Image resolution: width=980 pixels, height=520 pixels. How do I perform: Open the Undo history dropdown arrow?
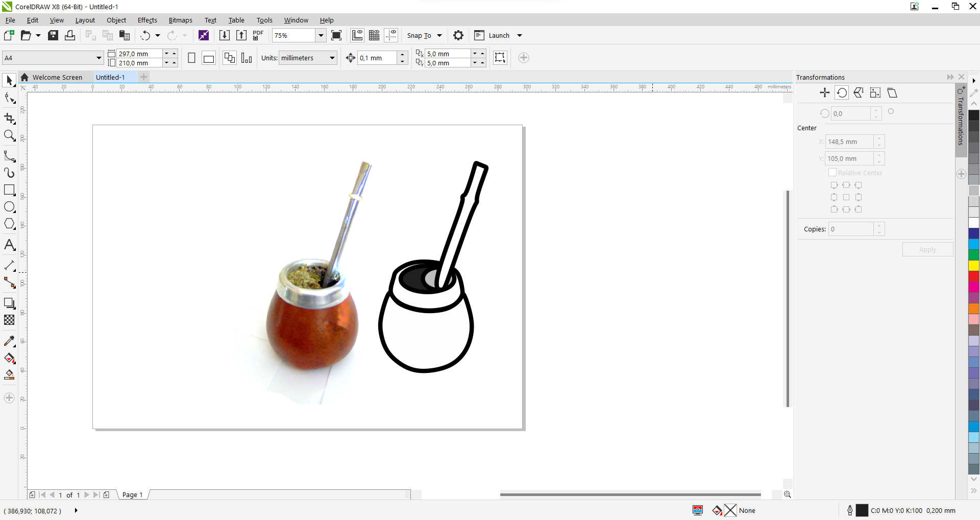pyautogui.click(x=157, y=35)
